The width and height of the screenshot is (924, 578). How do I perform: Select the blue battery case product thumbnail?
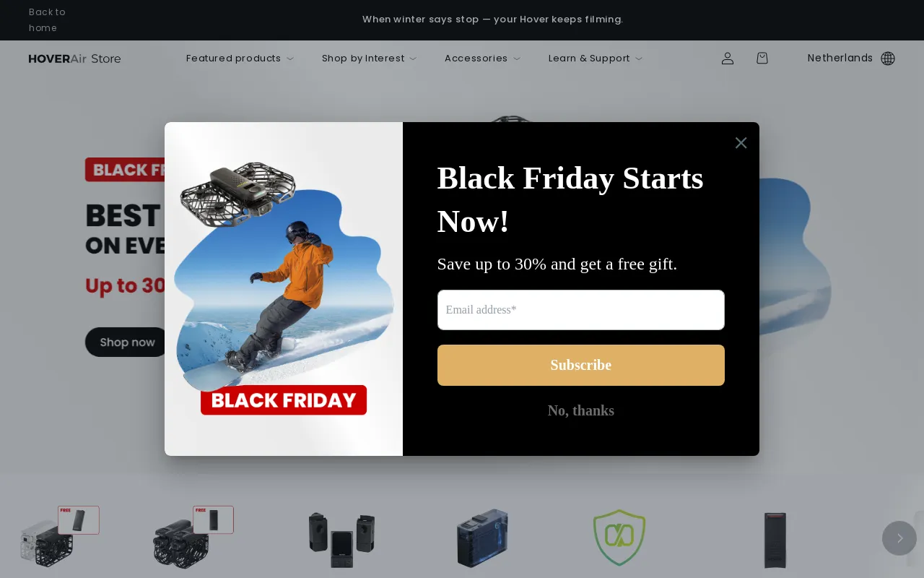tap(482, 538)
